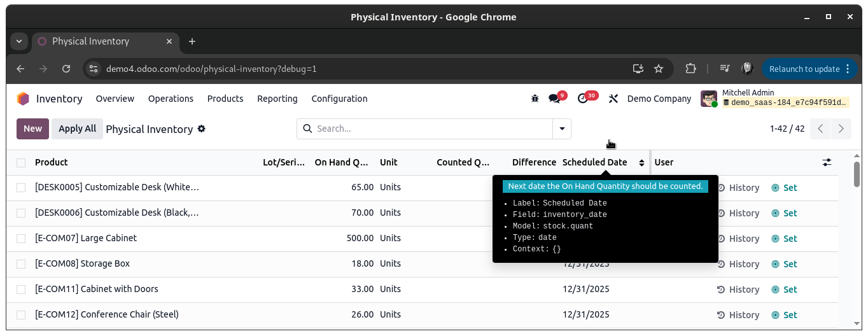Check the E-COM07 Large Cabinet row checkbox

(21, 239)
